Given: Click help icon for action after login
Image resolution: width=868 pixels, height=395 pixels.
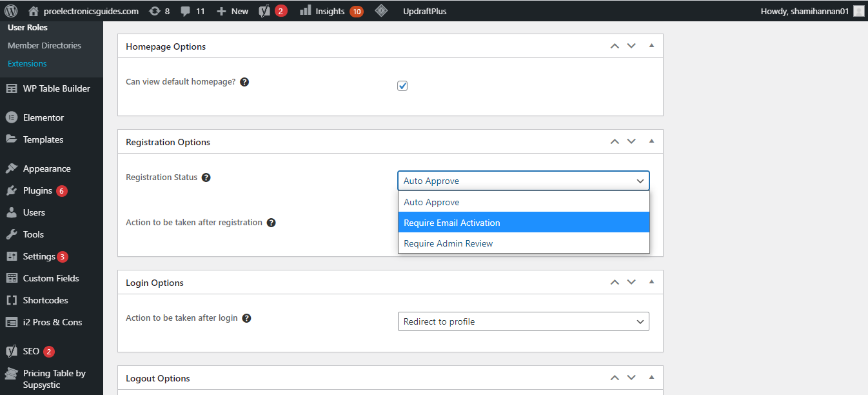Looking at the screenshot, I should pyautogui.click(x=246, y=318).
